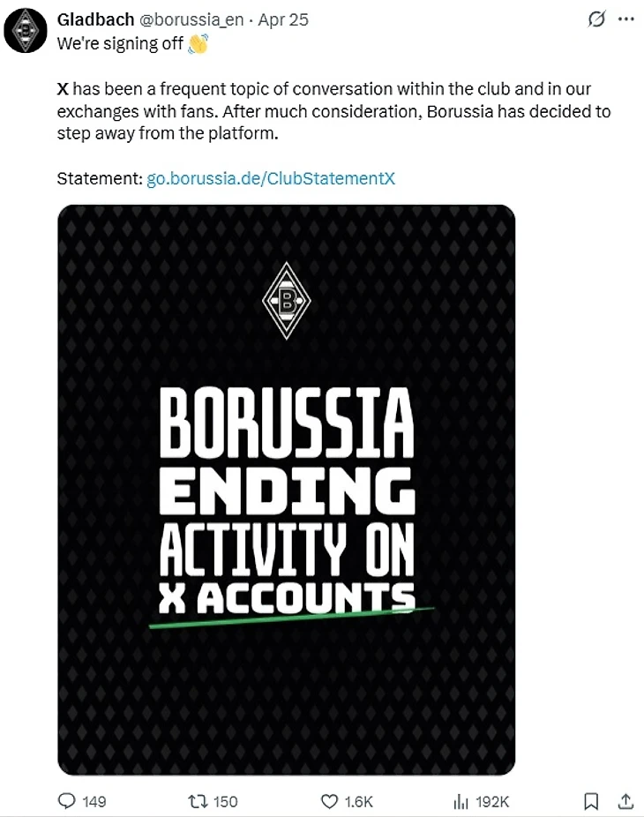The image size is (644, 817).
Task: Like the post with heart icon
Action: click(329, 801)
